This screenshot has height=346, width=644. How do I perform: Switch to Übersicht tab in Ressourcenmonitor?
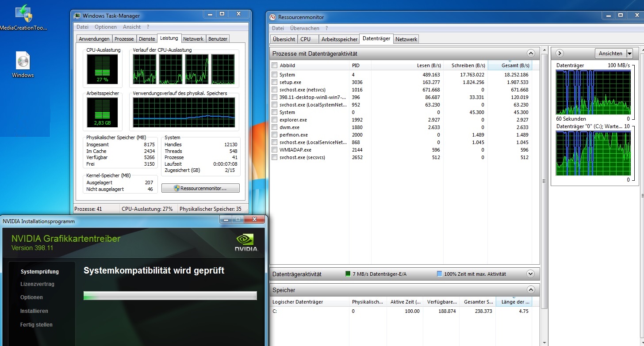(x=284, y=39)
